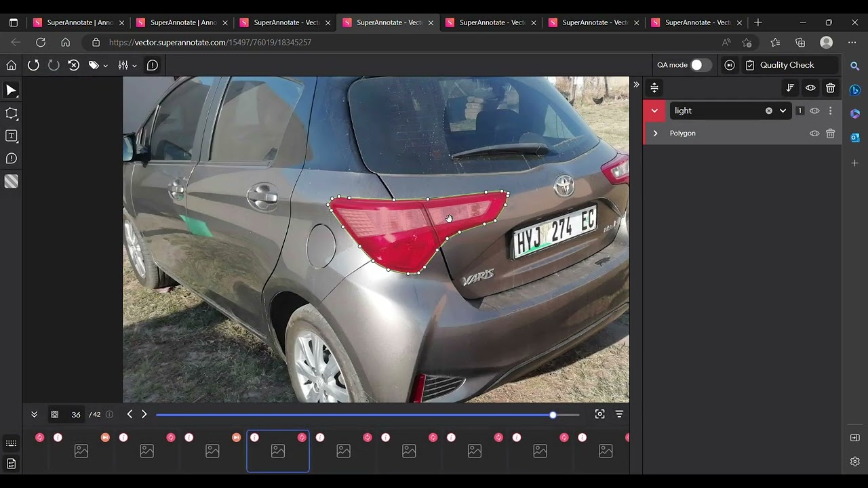Select the Polygon drawing tool
The height and width of the screenshot is (488, 868).
pyautogui.click(x=11, y=113)
